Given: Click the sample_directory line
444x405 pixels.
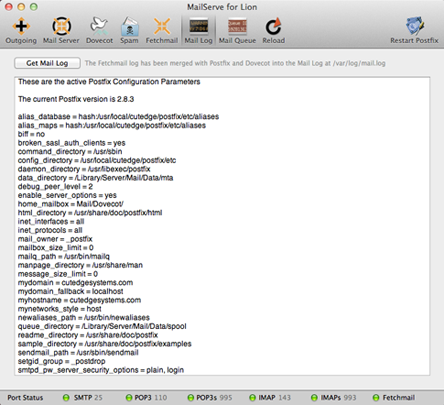Looking at the screenshot, I should pyautogui.click(x=105, y=344).
